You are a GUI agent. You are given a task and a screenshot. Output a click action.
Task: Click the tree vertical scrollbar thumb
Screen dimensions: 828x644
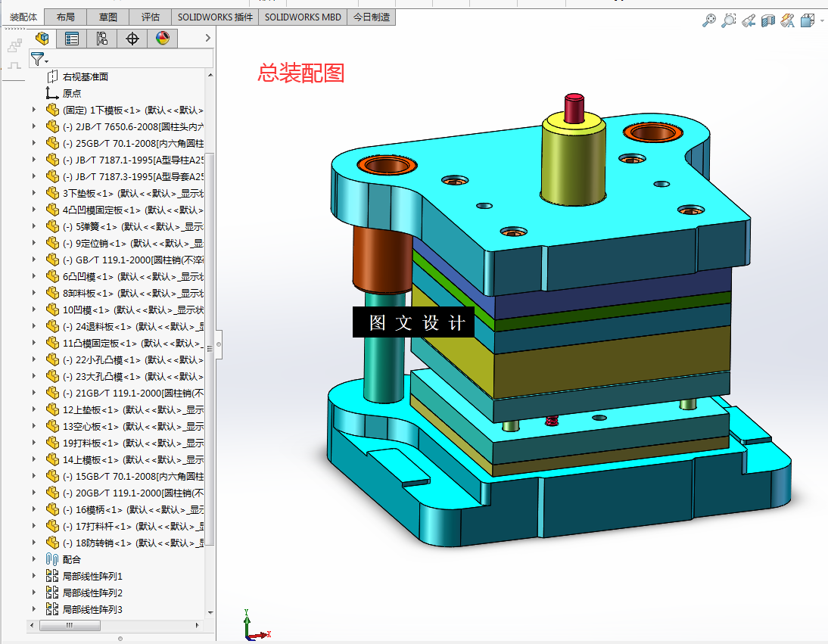(x=210, y=350)
